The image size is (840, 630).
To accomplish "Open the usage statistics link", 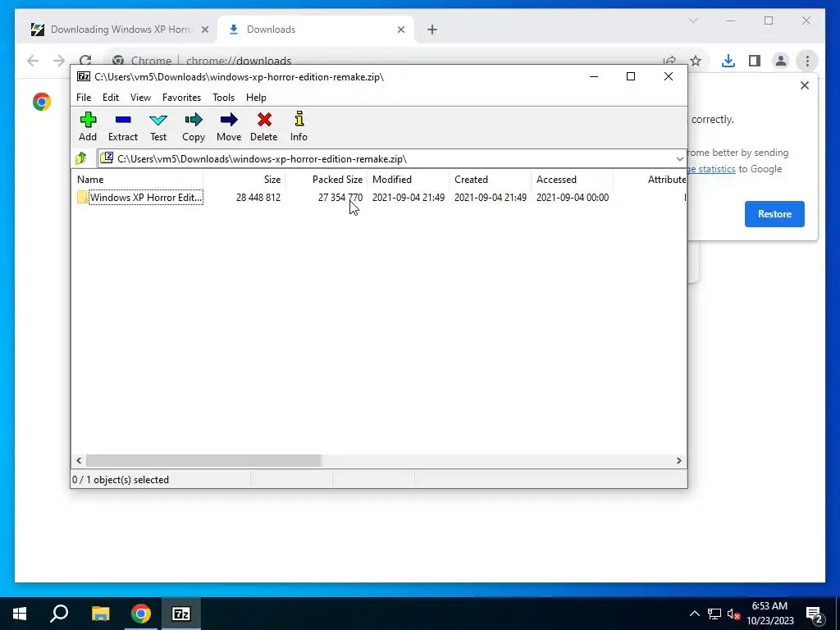I will pos(712,169).
